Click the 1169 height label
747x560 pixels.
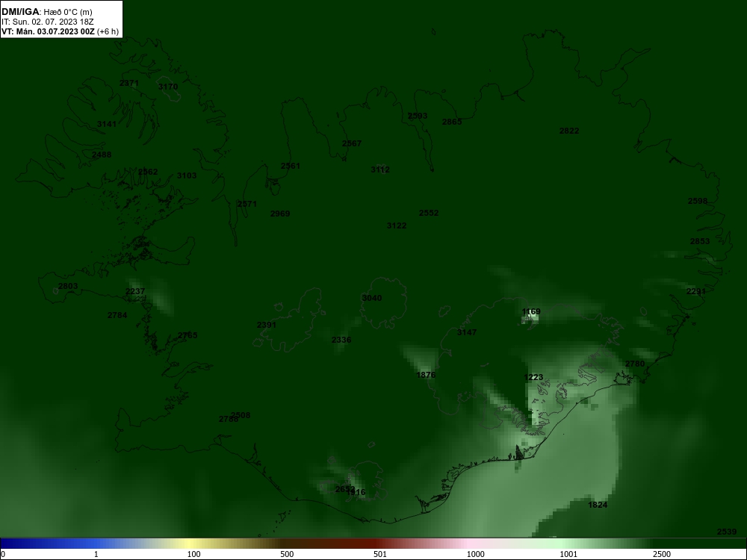coord(531,312)
